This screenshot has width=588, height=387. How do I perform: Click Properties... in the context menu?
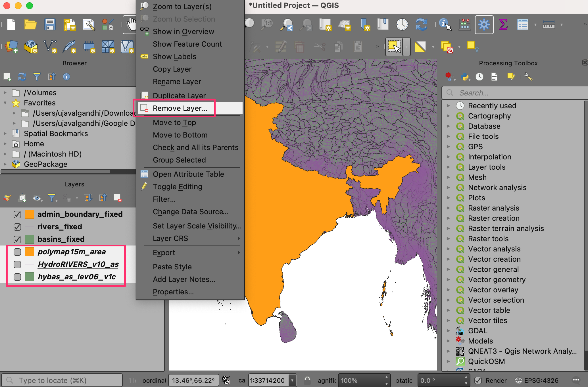[x=173, y=292]
